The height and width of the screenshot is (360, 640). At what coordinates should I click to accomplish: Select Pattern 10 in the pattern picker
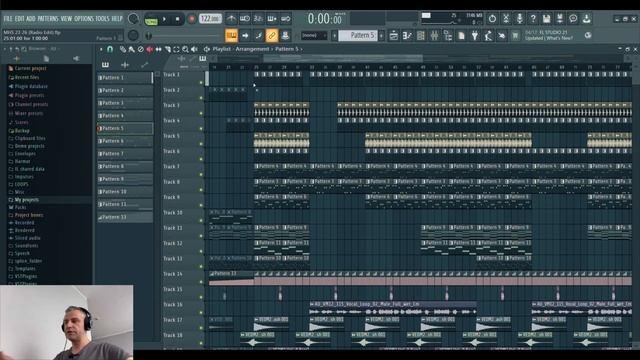[124, 191]
